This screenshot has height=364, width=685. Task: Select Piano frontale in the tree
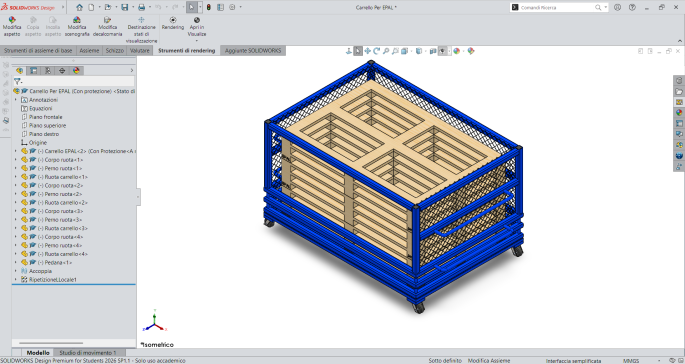pos(45,117)
